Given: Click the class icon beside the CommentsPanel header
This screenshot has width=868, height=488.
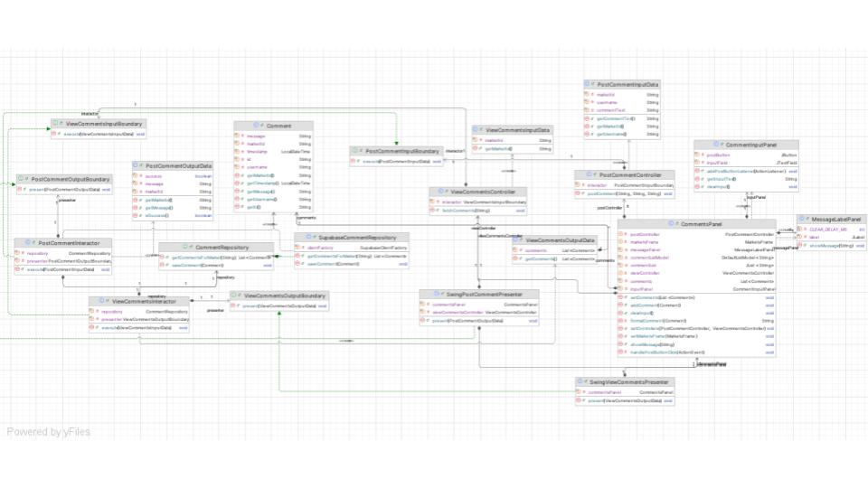Looking at the screenshot, I should coord(670,223).
